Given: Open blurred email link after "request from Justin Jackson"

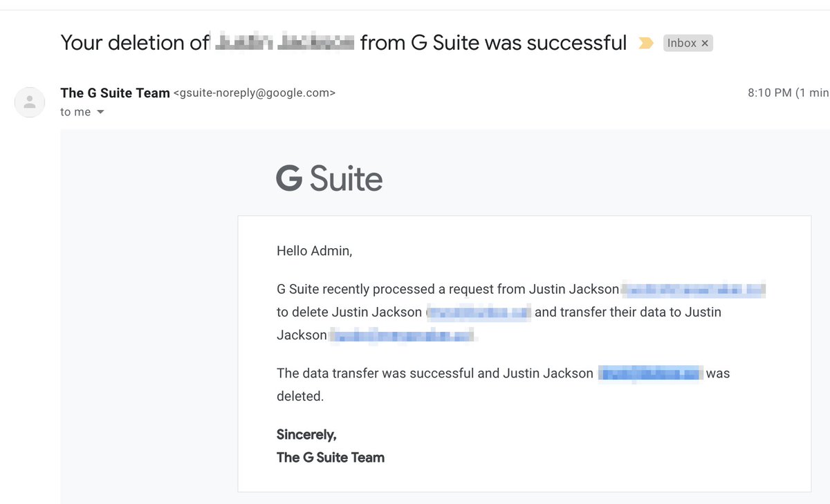Looking at the screenshot, I should point(693,290).
